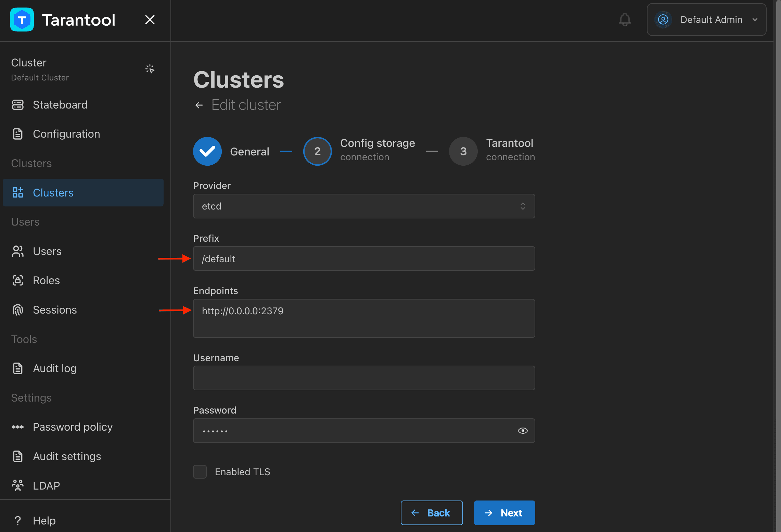The image size is (781, 532).
Task: Open notifications bell
Action: point(625,20)
